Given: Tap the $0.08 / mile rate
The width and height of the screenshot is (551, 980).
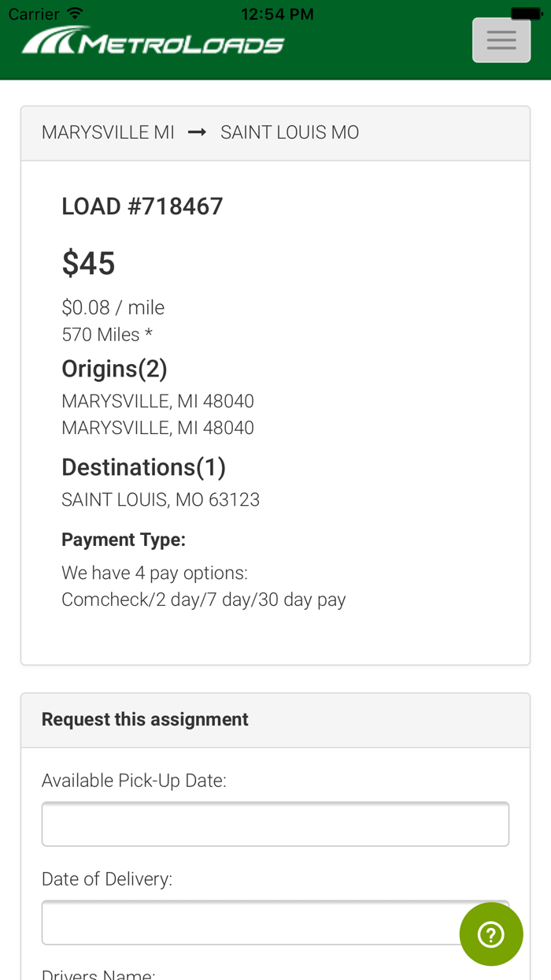Looking at the screenshot, I should tap(113, 307).
